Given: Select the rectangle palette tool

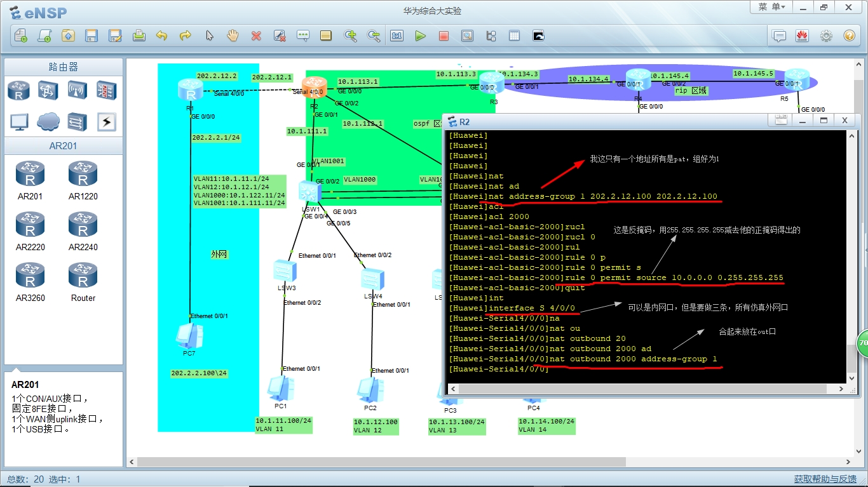Looking at the screenshot, I should click(327, 36).
